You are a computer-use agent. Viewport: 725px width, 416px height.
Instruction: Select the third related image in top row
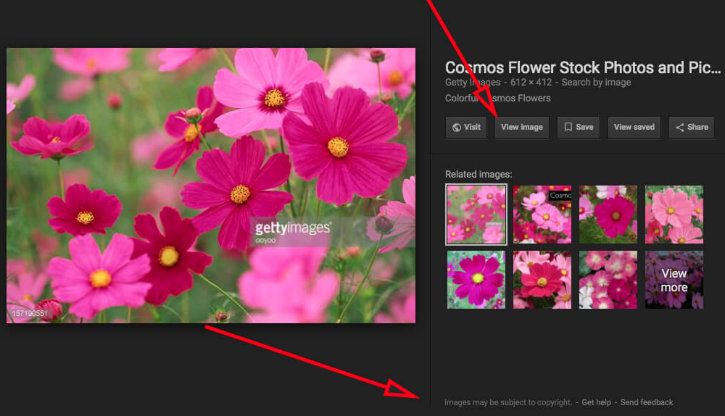[608, 214]
